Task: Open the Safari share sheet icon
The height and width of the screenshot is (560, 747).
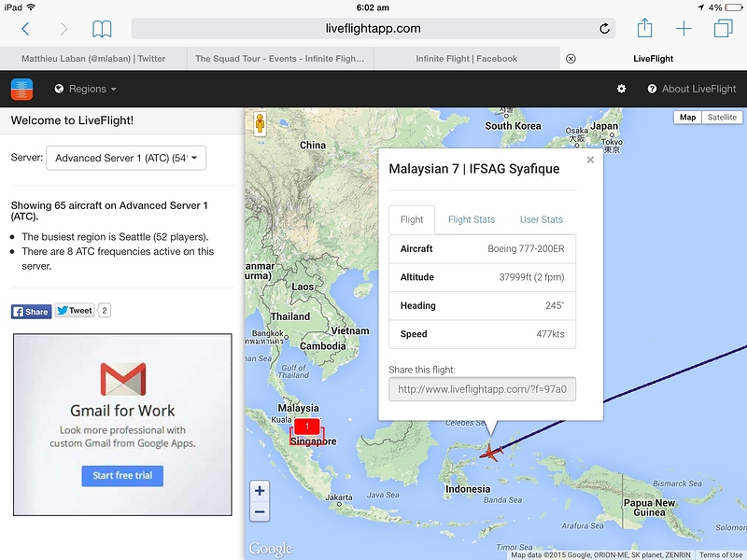Action: [x=644, y=28]
